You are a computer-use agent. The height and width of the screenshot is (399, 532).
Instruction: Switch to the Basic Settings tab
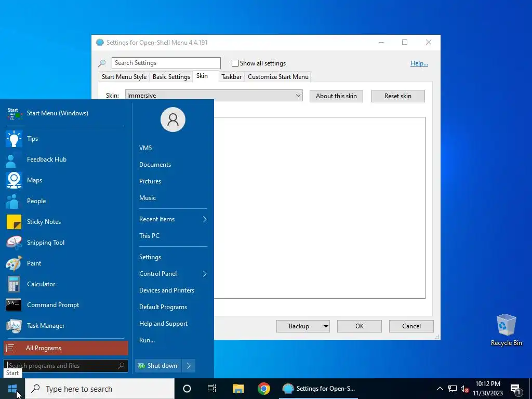coord(171,77)
